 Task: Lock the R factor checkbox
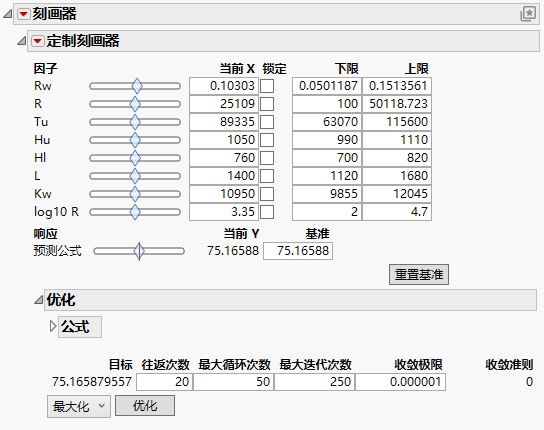267,104
